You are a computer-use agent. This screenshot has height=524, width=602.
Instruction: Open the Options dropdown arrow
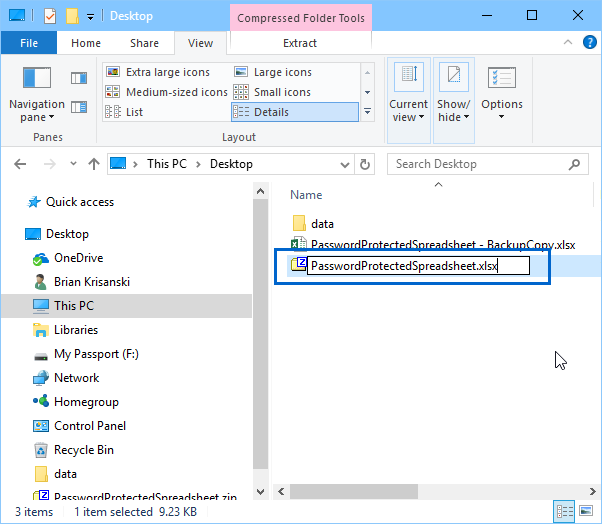pos(501,117)
